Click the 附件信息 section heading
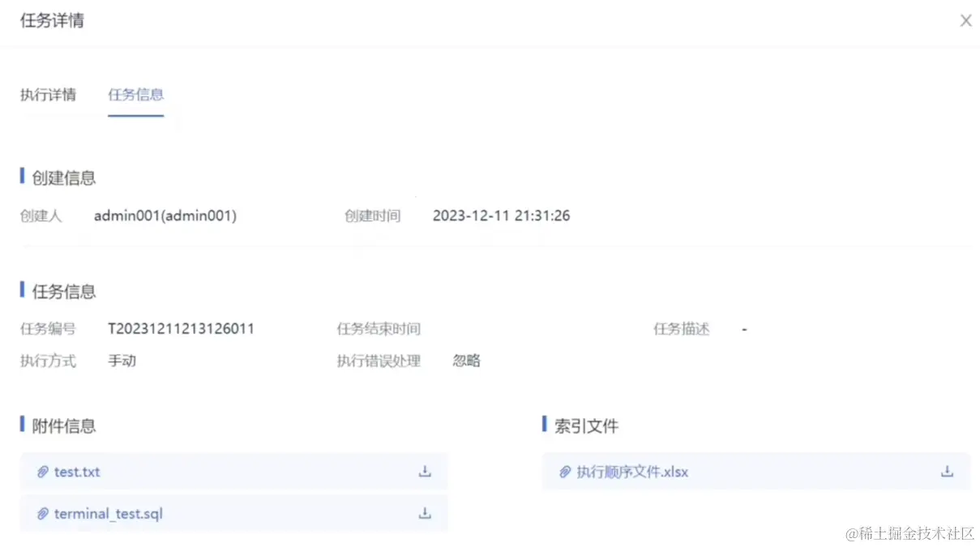This screenshot has height=547, width=980. tap(64, 425)
